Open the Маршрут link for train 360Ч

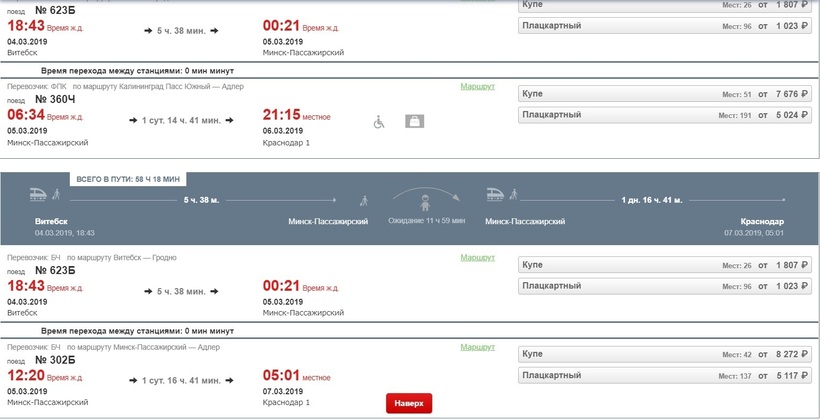[x=477, y=86]
